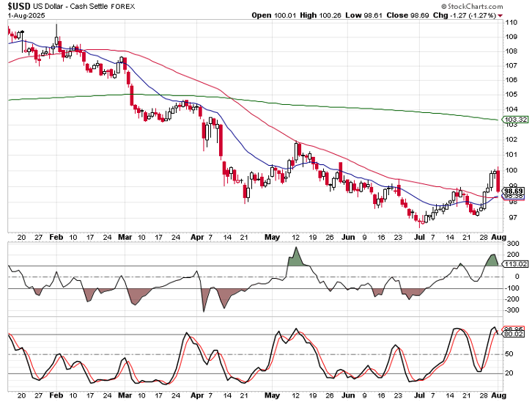Click the $USD ticker symbol
The image size is (532, 402).
coord(21,6)
